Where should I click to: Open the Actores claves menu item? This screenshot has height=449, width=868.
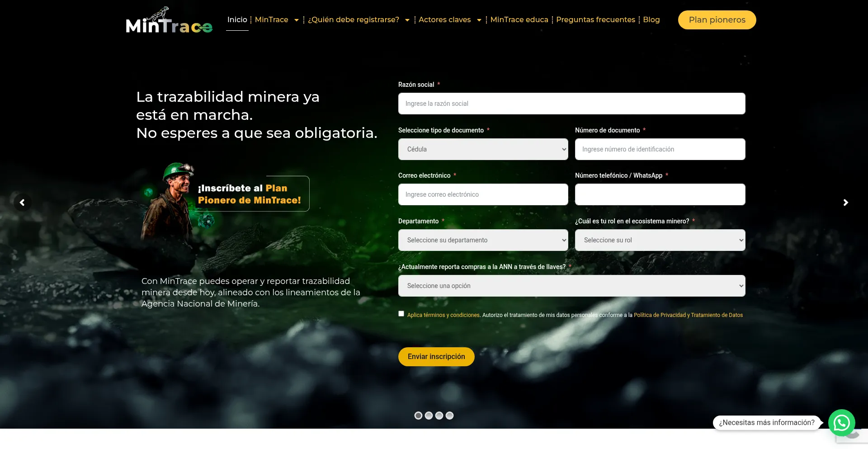445,19
